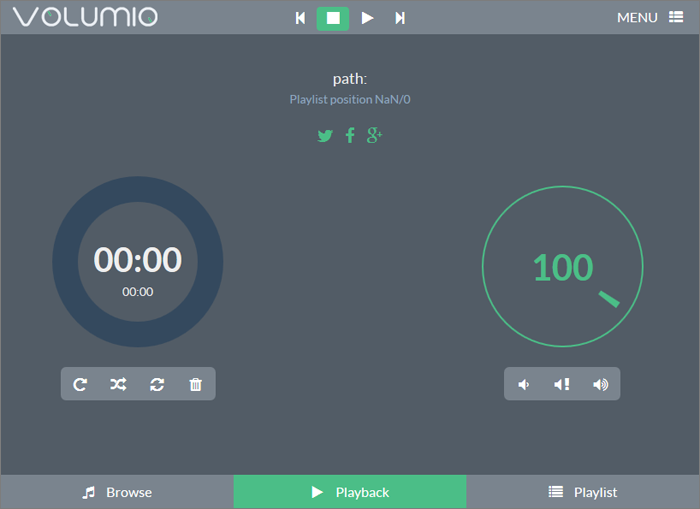Switch to the Playback tab
Screen dimensions: 700x509
click(350, 492)
